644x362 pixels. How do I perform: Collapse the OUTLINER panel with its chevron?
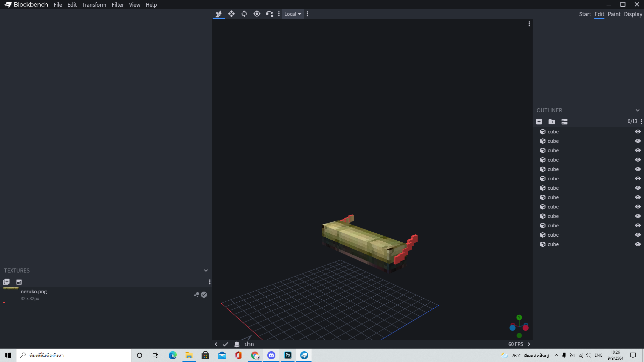tap(637, 110)
